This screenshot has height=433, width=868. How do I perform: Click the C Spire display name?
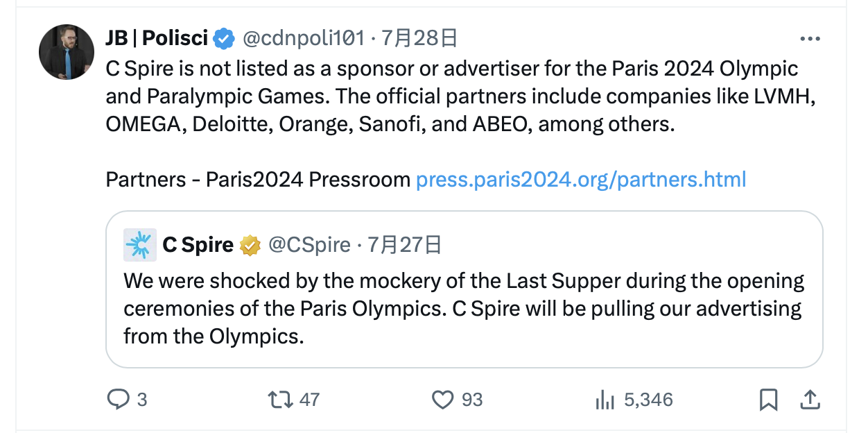(198, 245)
